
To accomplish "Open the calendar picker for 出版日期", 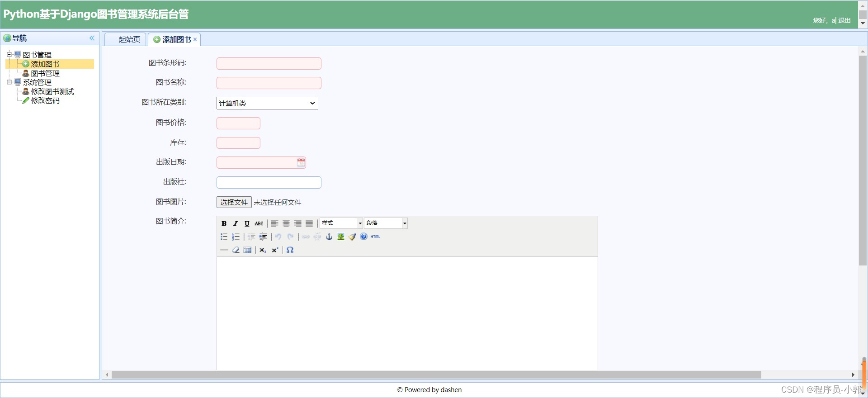I will 301,162.
